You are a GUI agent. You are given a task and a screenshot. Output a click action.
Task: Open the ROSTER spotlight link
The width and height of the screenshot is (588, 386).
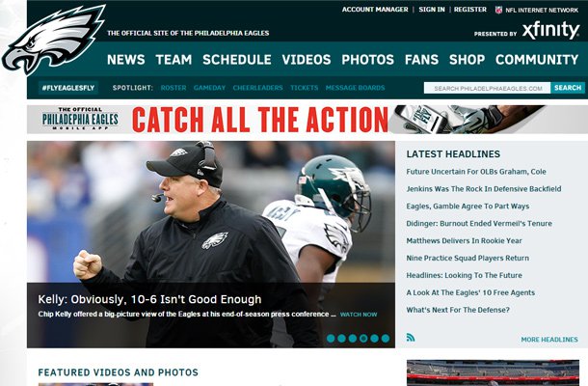174,88
